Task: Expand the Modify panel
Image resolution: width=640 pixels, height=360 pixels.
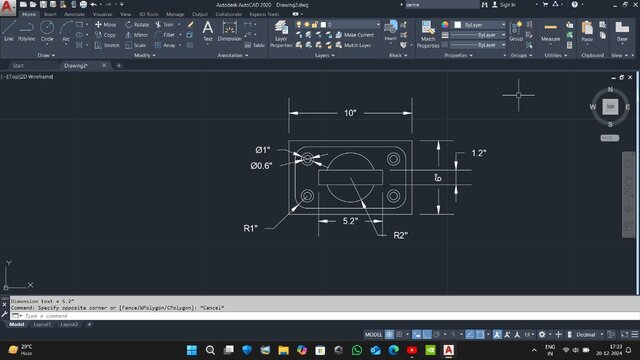Action: [144, 55]
